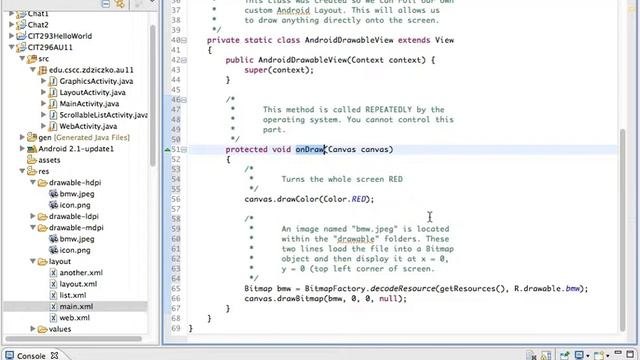Image resolution: width=640 pixels, height=360 pixels.
Task: Select icon.png under drawable-mdpi
Action: pyautogui.click(x=75, y=250)
